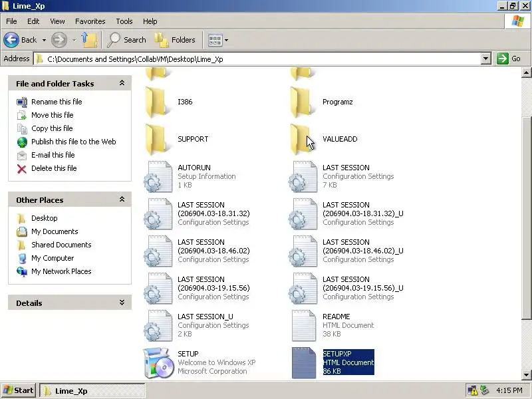Click the Forward arrow button

59,40
